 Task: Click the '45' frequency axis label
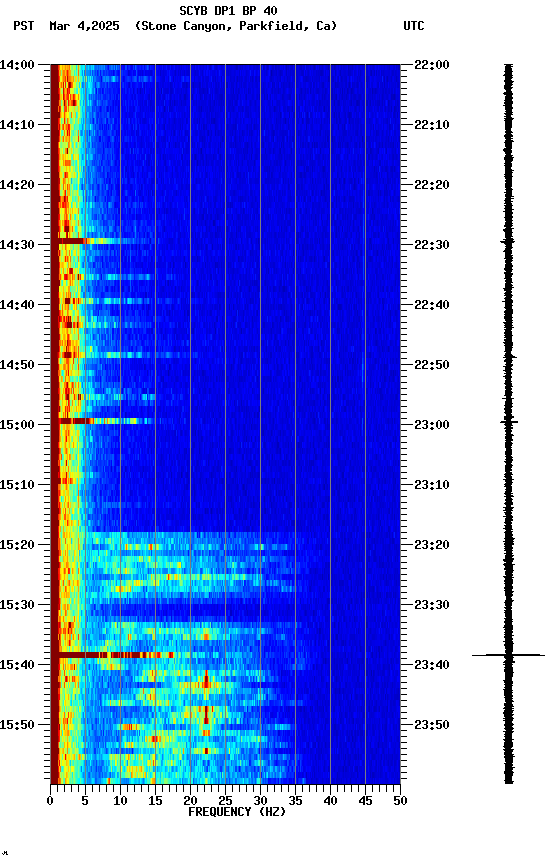tap(365, 801)
